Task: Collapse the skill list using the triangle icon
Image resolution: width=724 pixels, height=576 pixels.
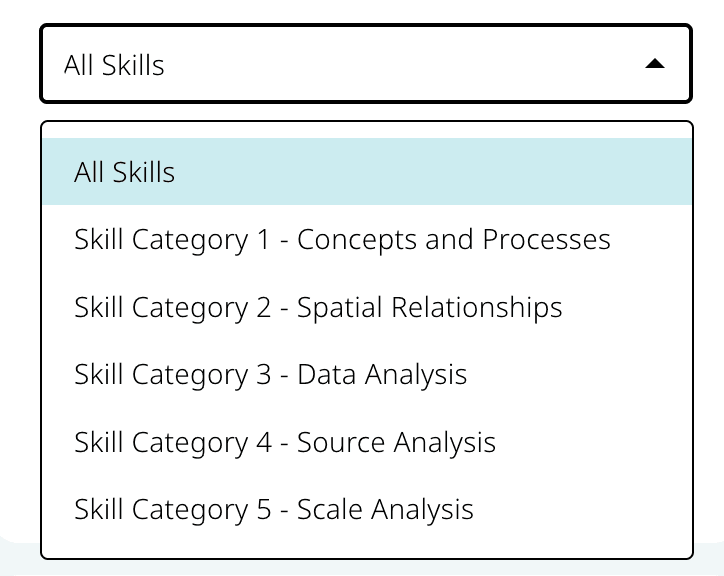Action: coord(655,64)
